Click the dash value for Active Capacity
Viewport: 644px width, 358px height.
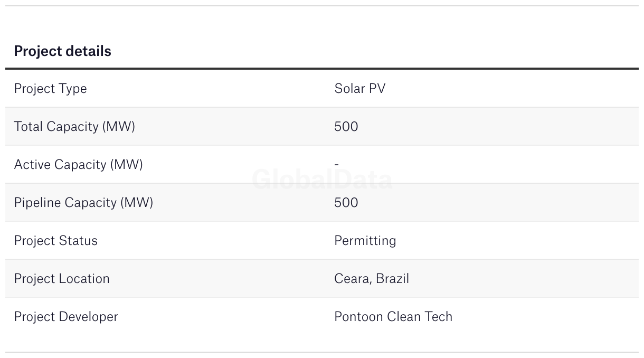336,165
